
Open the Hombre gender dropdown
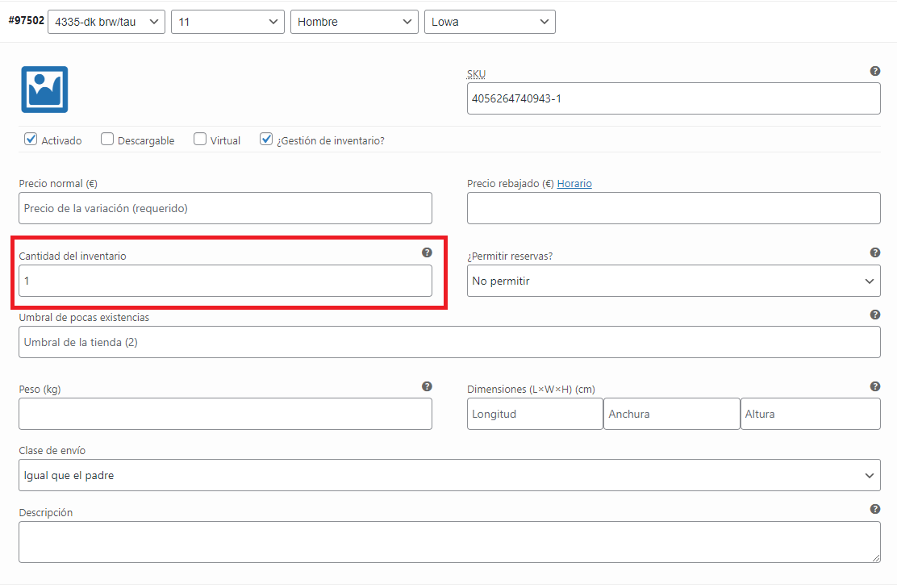(354, 22)
